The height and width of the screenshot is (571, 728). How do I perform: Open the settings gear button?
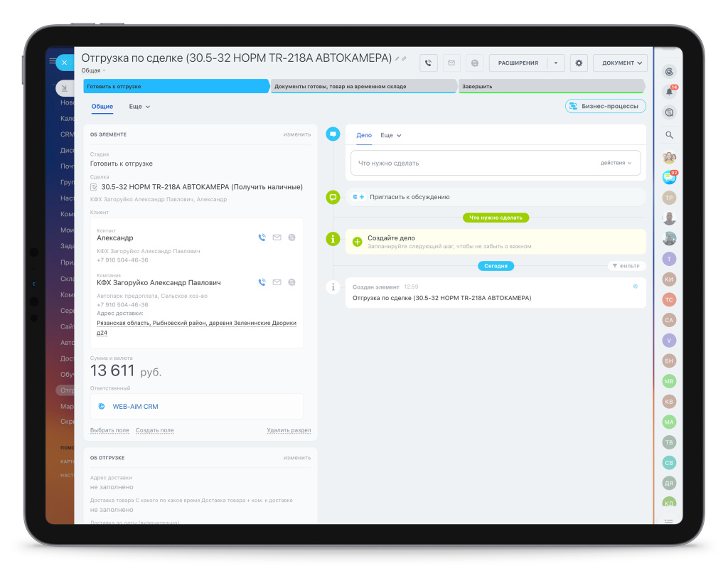click(579, 63)
